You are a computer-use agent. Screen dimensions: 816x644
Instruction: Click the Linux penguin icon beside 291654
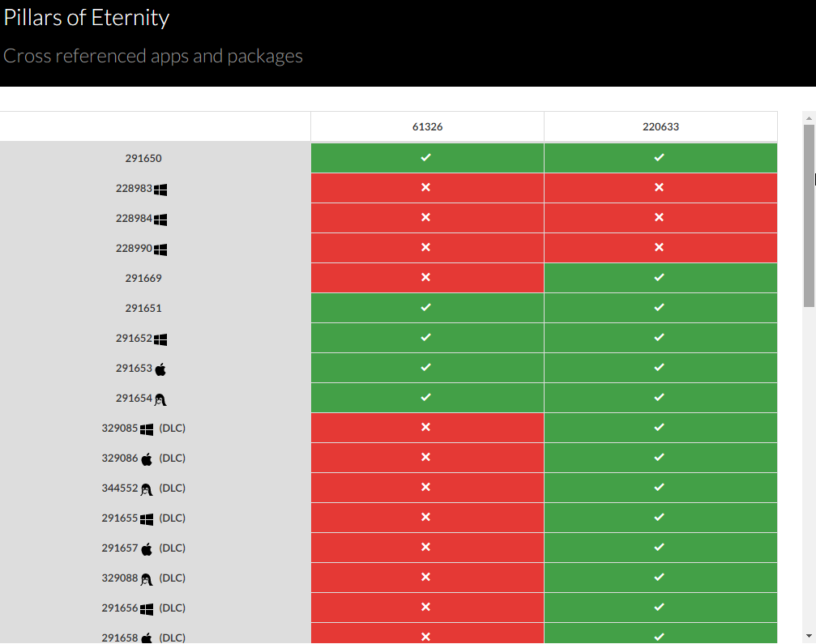(160, 399)
